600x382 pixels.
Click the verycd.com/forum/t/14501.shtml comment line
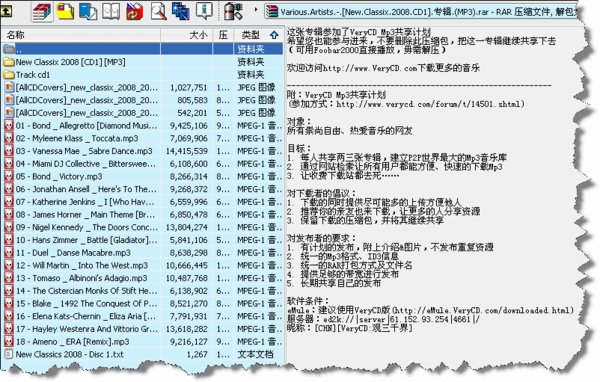click(406, 104)
